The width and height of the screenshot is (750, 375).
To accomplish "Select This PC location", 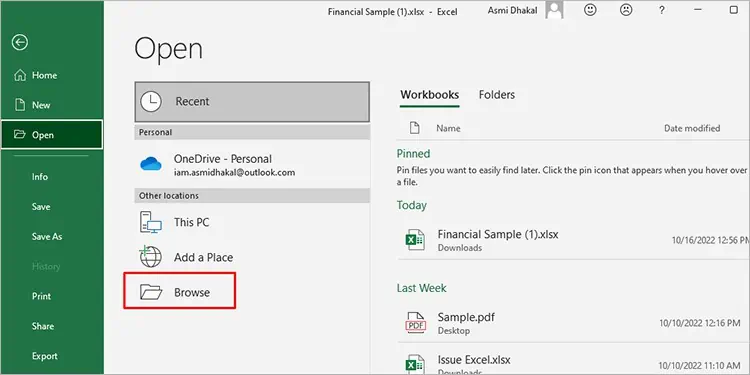I will click(x=252, y=222).
